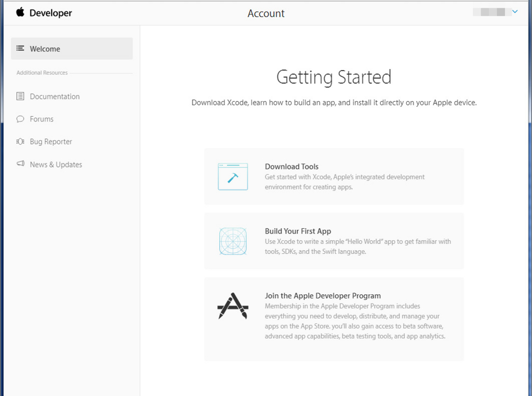Open Documentation from sidebar
Image resolution: width=532 pixels, height=396 pixels.
(55, 97)
